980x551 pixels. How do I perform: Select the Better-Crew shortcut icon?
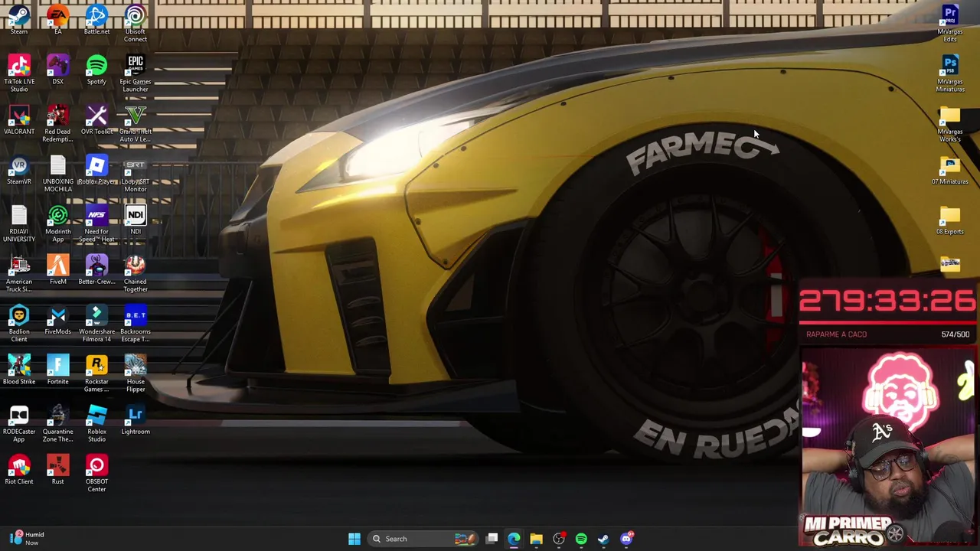(x=96, y=269)
